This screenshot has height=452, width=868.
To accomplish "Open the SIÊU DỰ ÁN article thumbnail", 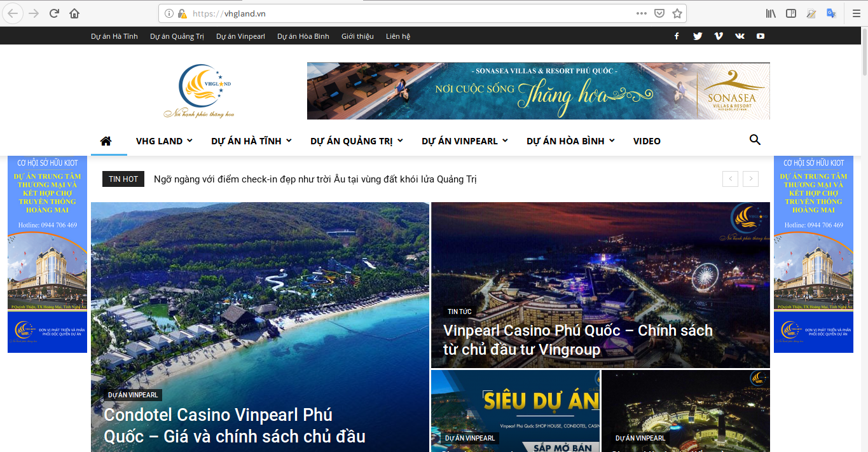I will tap(515, 411).
